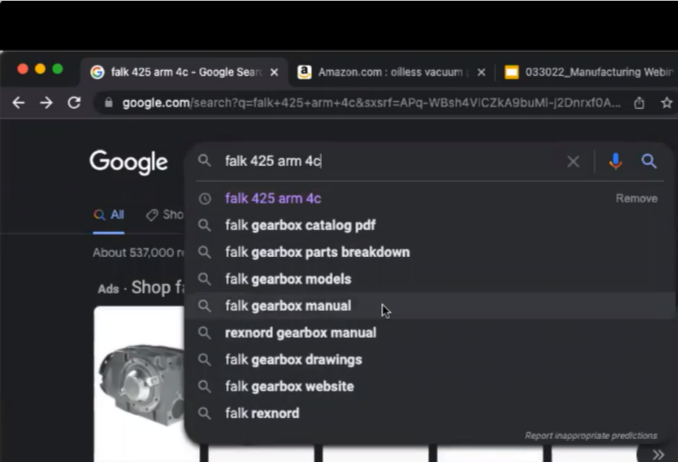
Task: Click yellow minimize window button
Action: coord(40,69)
